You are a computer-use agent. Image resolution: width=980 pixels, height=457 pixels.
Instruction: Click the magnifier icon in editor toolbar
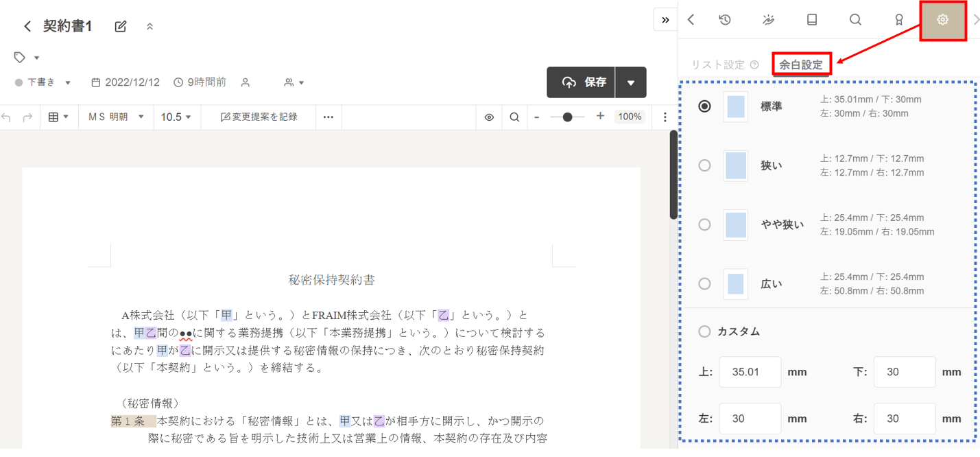coord(514,117)
